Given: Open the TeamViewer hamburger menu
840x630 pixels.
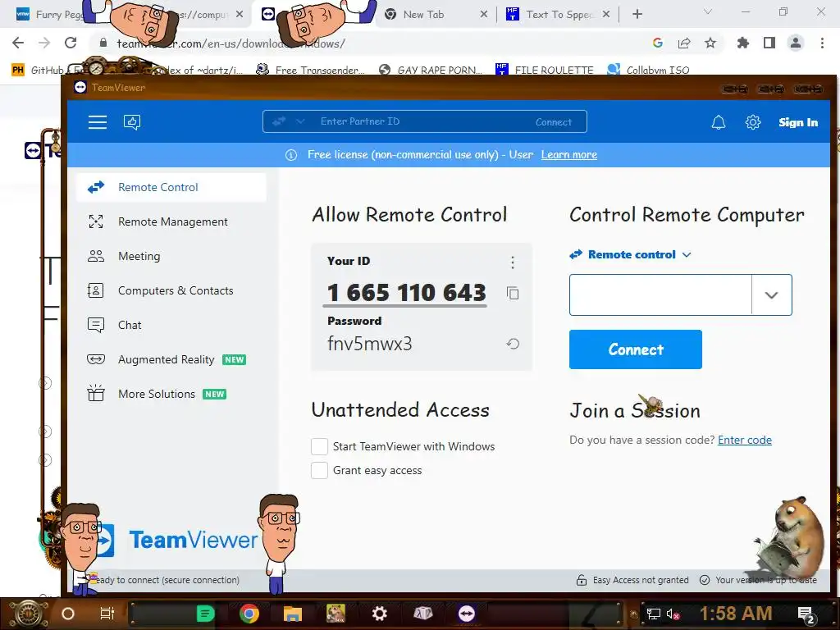Looking at the screenshot, I should [x=98, y=122].
